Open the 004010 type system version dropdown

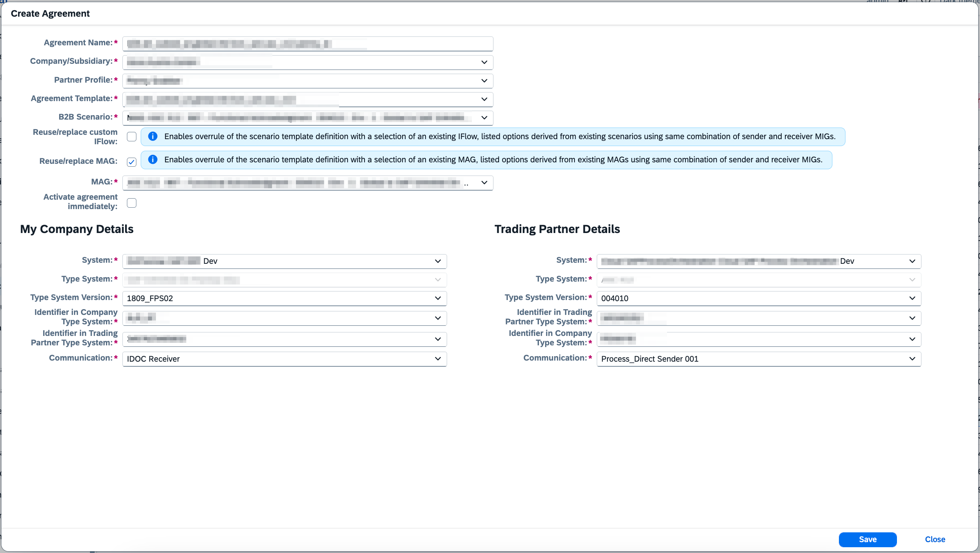tap(912, 298)
